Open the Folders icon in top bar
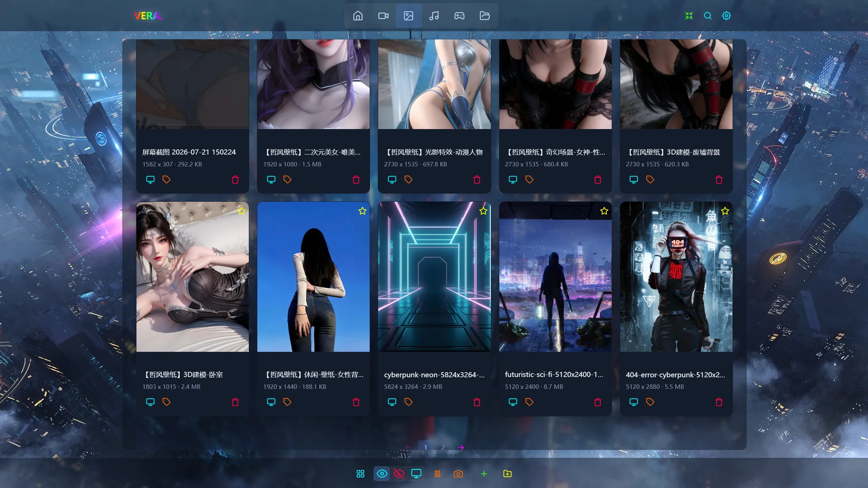 click(x=485, y=16)
